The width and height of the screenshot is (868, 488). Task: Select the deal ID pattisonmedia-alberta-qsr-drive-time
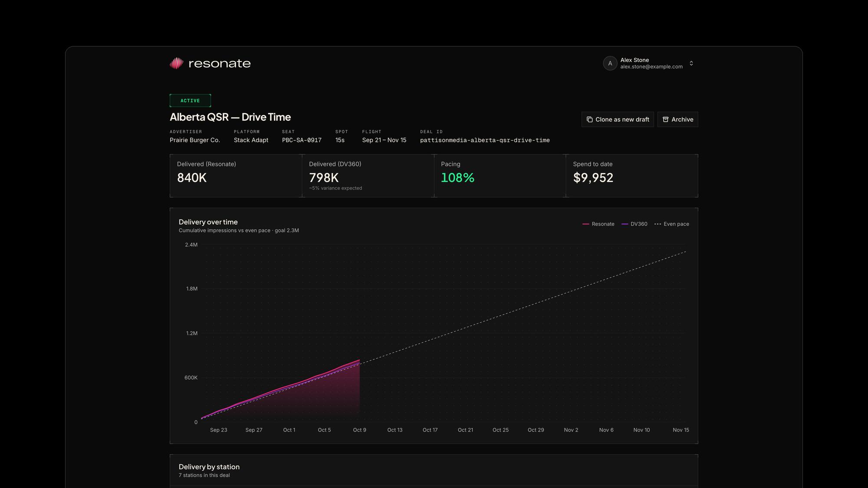tap(485, 140)
